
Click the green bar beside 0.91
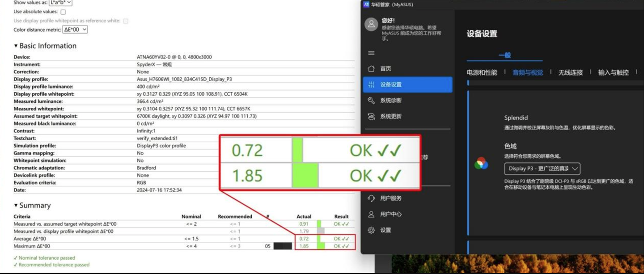coord(319,224)
